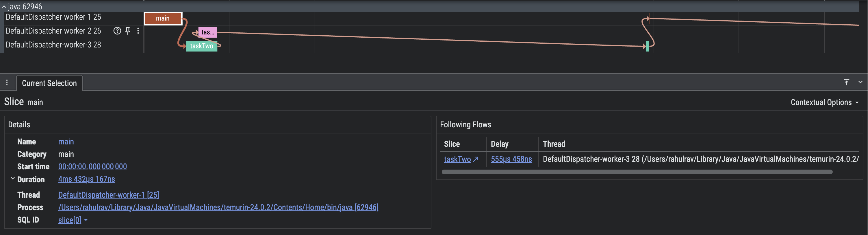Click the java process path link

coord(218,207)
